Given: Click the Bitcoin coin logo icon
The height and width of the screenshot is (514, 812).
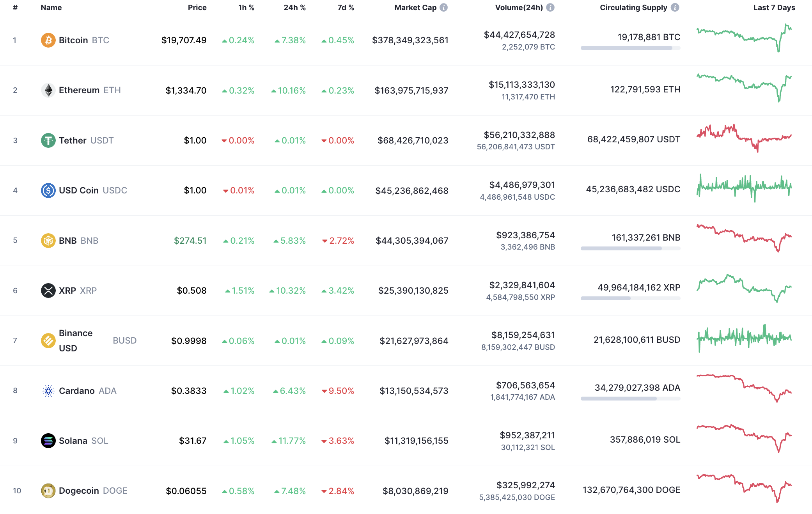Looking at the screenshot, I should tap(48, 40).
